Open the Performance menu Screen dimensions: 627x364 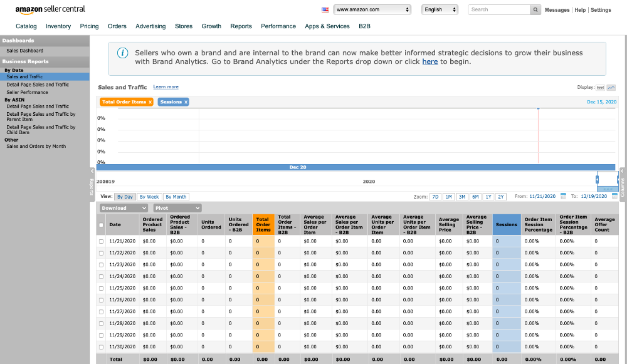click(278, 26)
